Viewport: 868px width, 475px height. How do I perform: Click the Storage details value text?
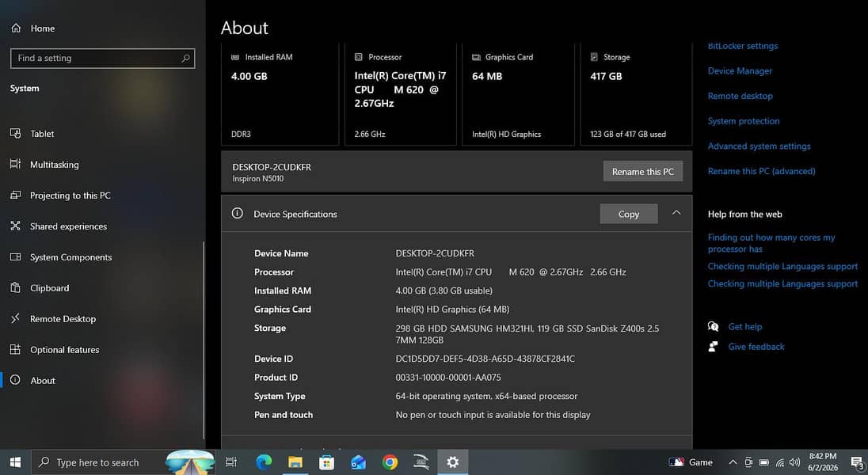point(527,334)
